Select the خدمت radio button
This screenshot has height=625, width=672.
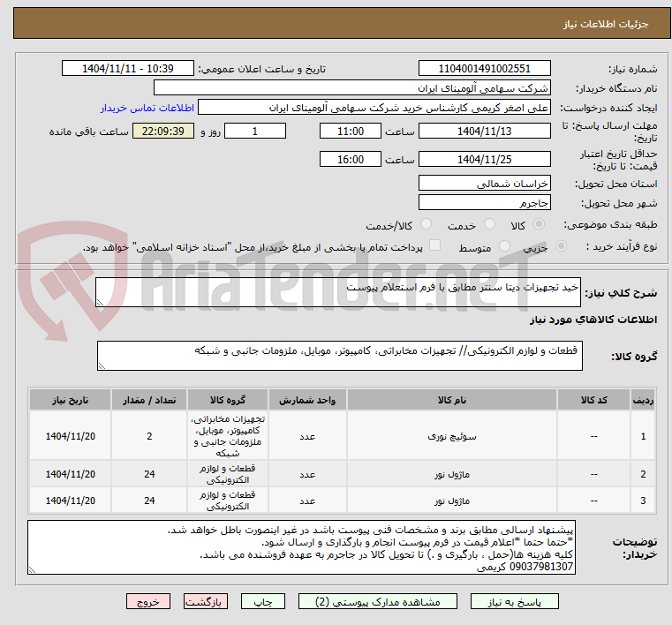click(x=489, y=224)
